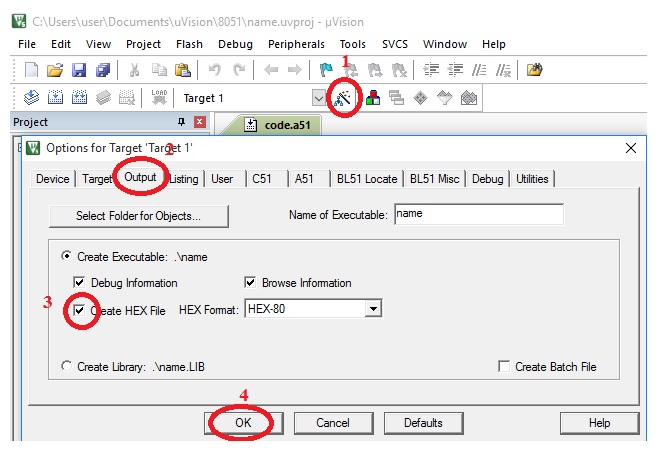Switch to the BL51 Locate tab

pyautogui.click(x=366, y=179)
